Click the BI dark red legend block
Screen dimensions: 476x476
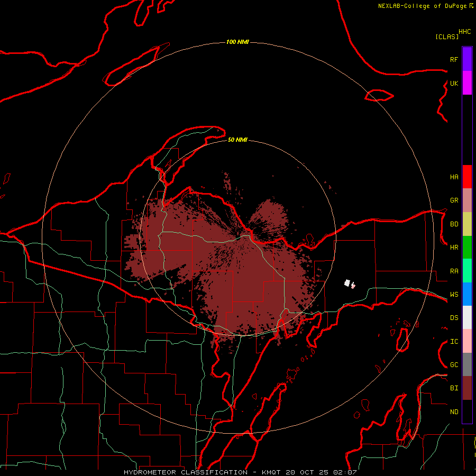click(x=467, y=388)
